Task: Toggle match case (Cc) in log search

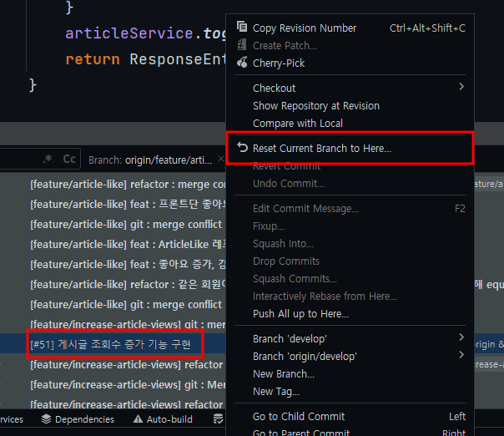Action: [69, 159]
